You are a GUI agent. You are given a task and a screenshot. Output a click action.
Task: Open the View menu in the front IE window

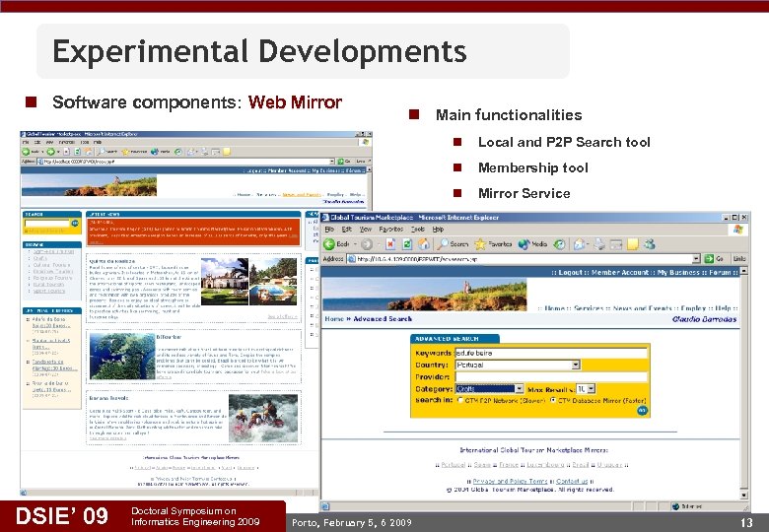[x=366, y=230]
